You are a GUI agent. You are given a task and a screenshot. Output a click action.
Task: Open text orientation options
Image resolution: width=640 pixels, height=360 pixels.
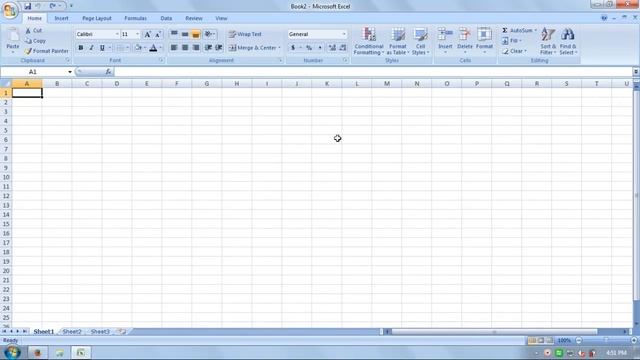[210, 34]
